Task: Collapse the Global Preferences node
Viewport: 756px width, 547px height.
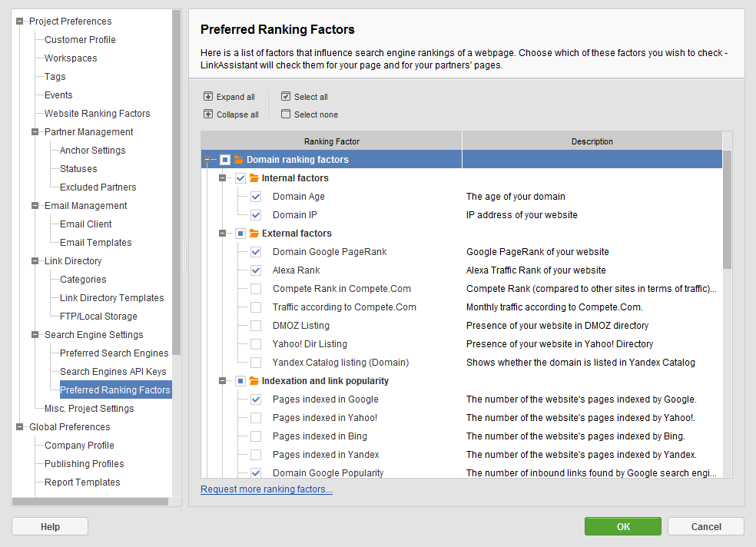Action: (19, 426)
